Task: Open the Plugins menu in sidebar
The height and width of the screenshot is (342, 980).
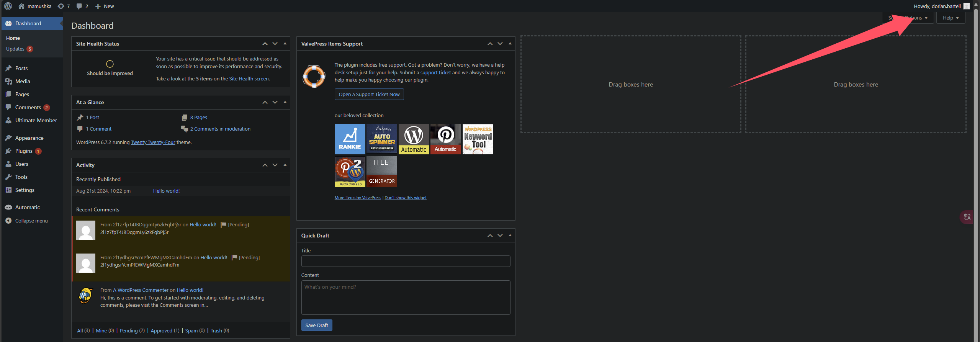Action: pos(24,151)
